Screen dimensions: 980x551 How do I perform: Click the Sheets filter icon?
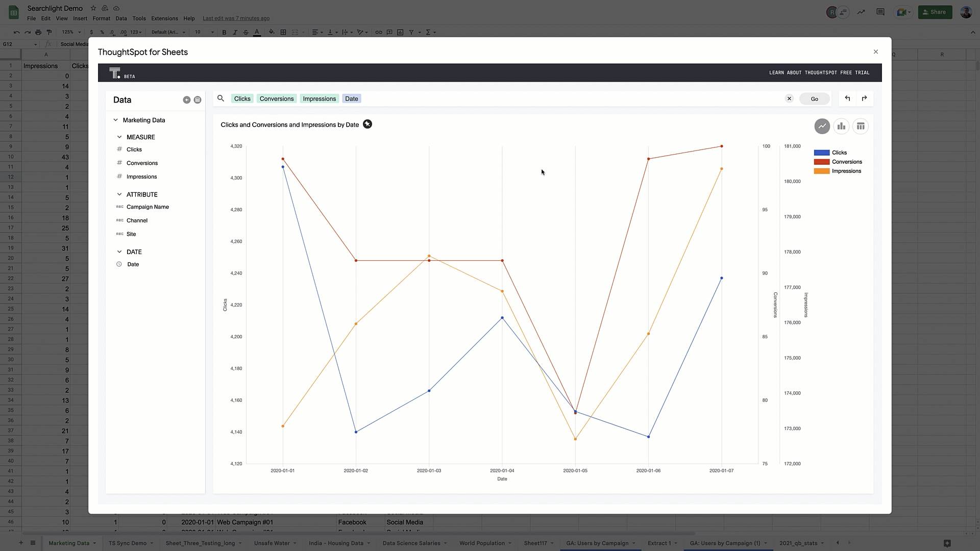point(411,32)
